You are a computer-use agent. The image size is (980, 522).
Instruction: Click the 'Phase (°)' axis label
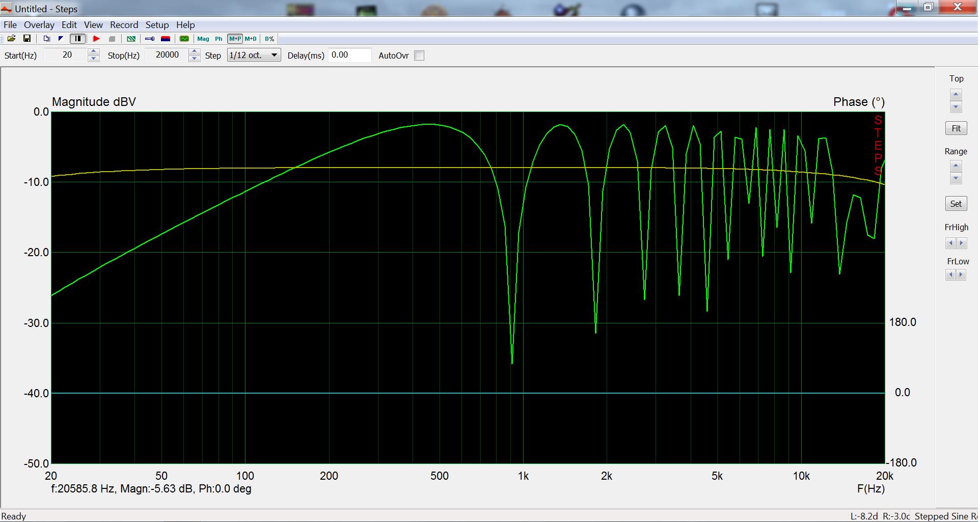859,102
